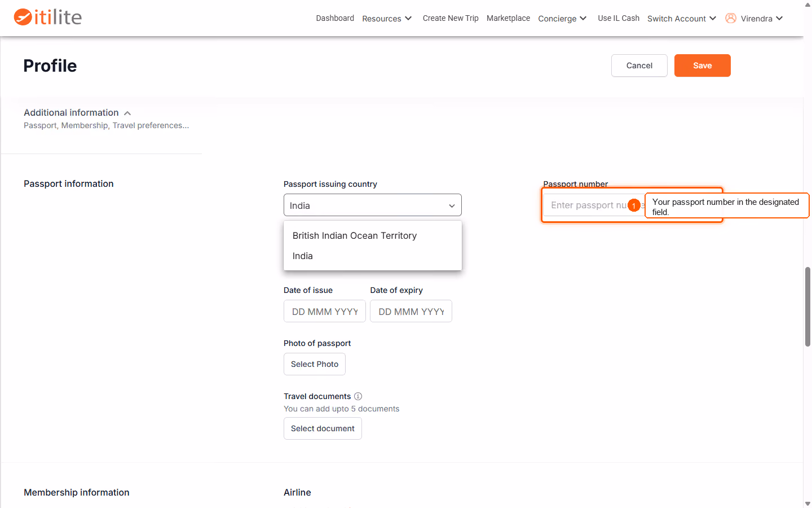Screen dimensions: 812x508
Task: Save the profile changes
Action: (x=703, y=65)
